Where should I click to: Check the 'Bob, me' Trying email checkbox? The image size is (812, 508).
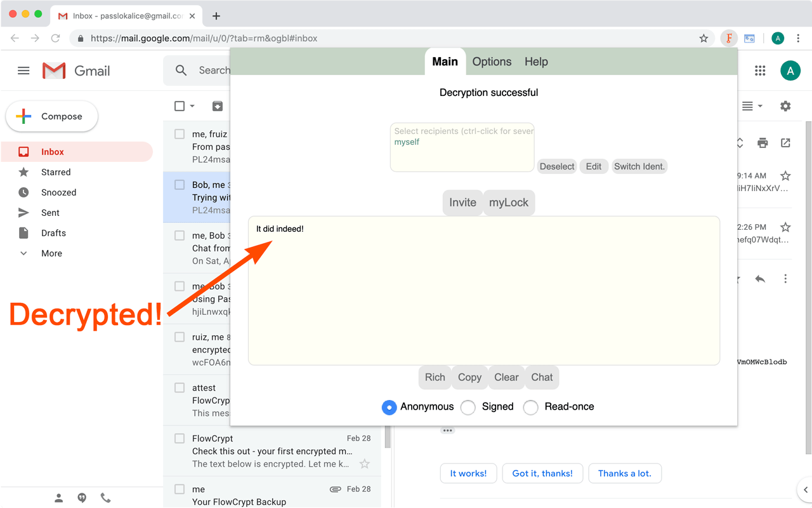(x=180, y=185)
